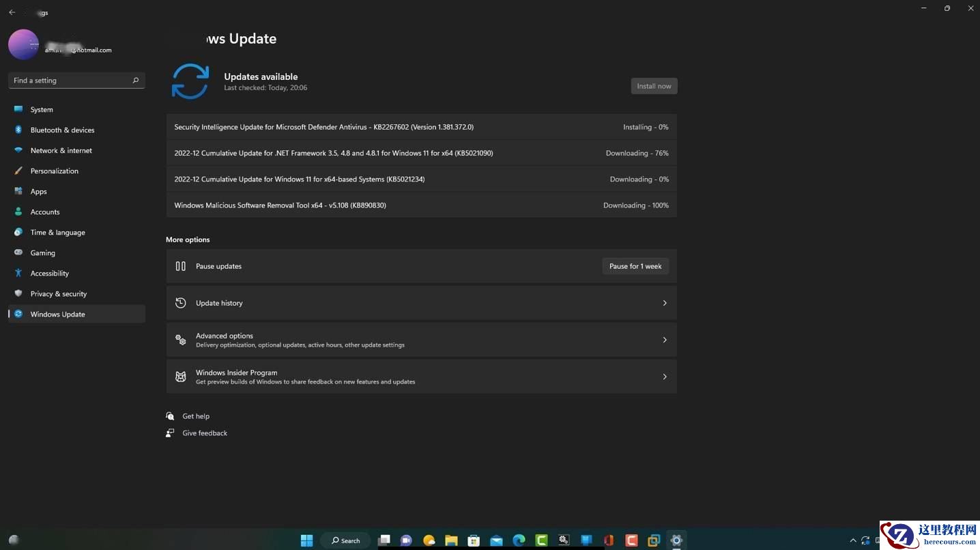Click the back arrow in Settings

click(x=12, y=12)
